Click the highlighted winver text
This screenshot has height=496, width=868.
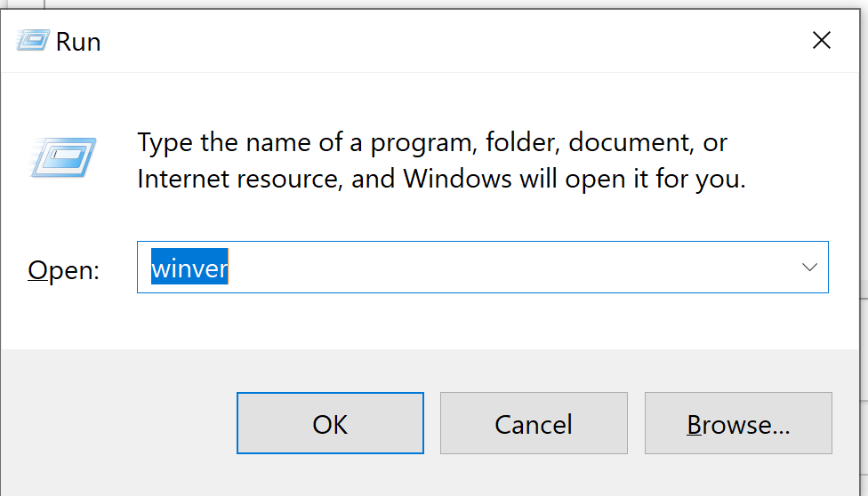(189, 268)
